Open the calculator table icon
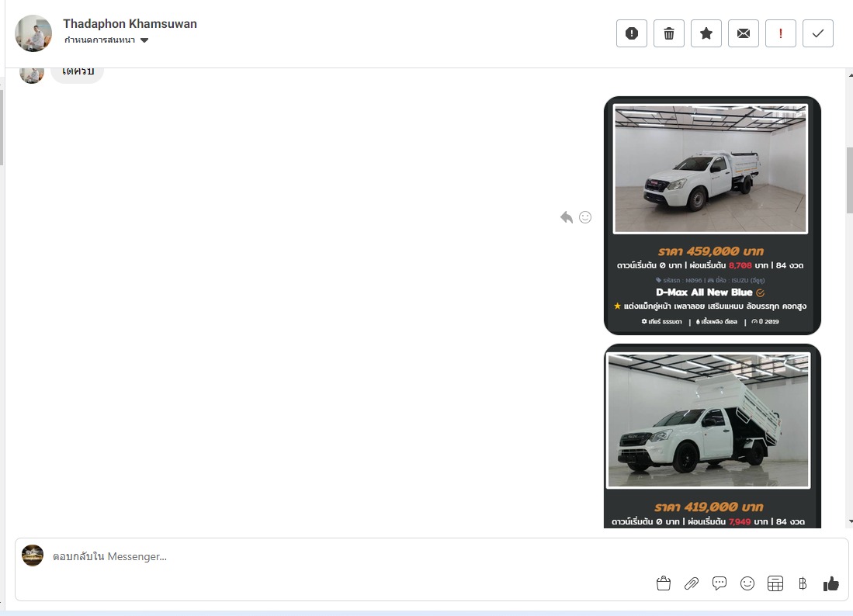This screenshot has width=853, height=616. point(775,583)
